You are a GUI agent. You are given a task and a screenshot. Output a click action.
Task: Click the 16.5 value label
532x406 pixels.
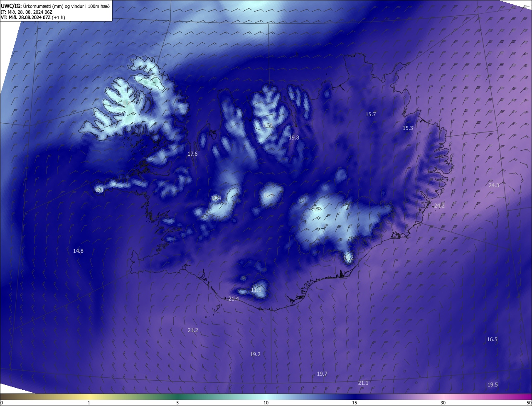[492, 340]
